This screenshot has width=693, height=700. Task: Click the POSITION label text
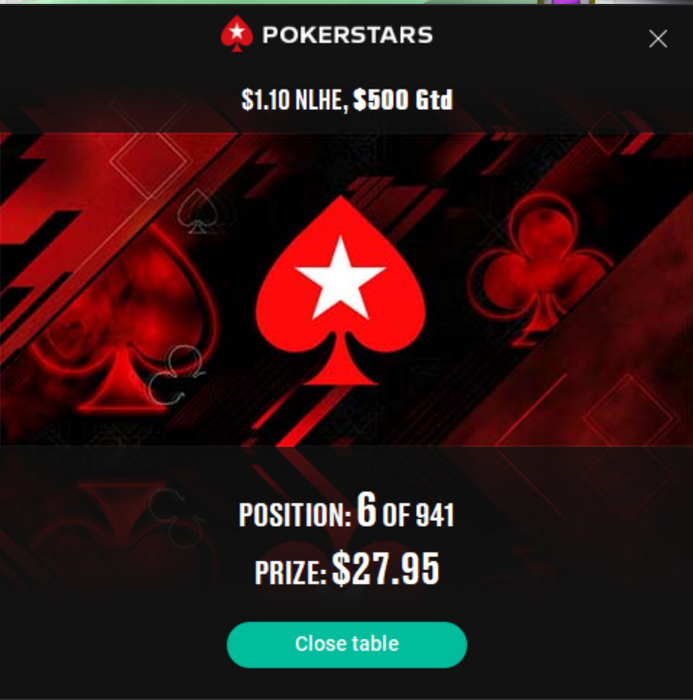point(295,515)
